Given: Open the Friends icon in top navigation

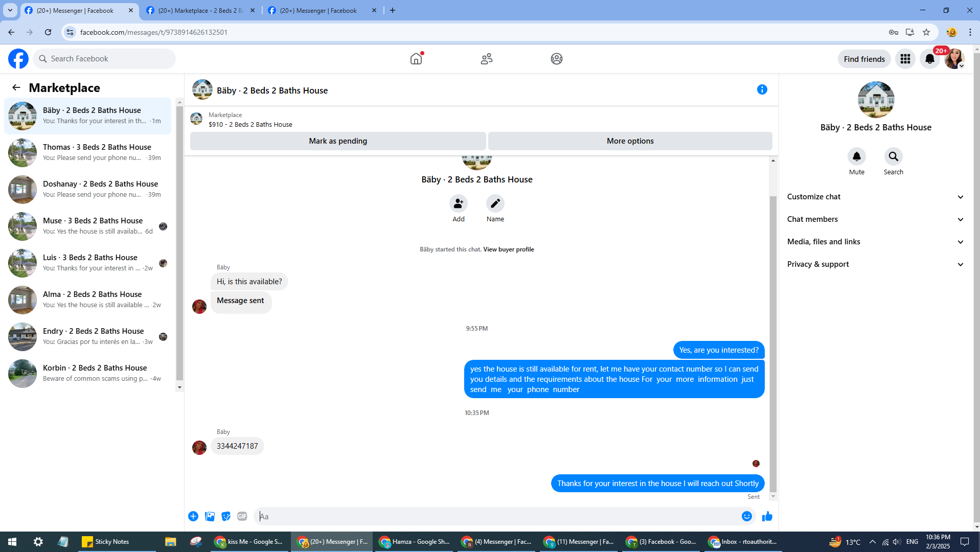Looking at the screenshot, I should point(487,59).
